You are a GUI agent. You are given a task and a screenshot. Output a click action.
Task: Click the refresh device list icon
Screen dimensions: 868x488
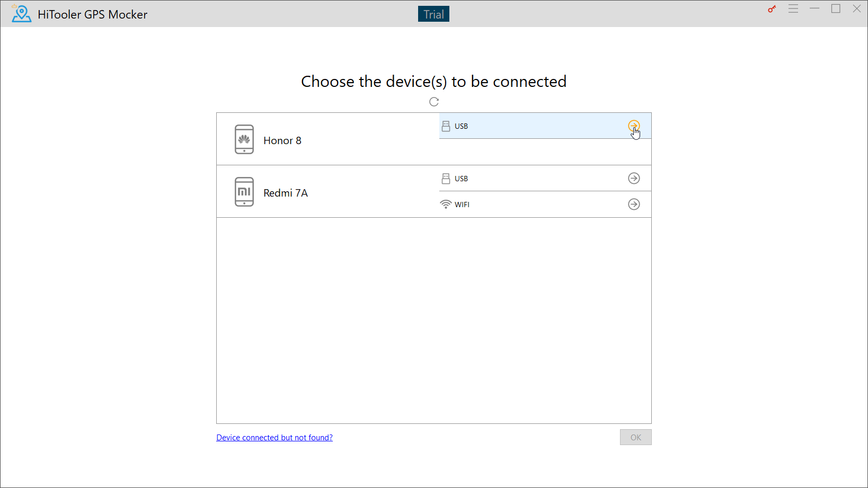(x=434, y=102)
